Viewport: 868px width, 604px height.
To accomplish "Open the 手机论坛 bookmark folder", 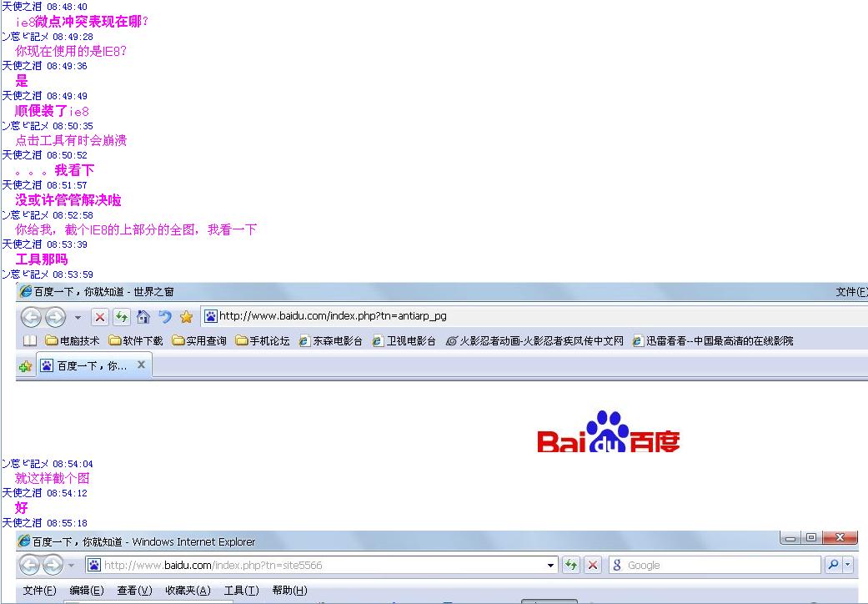I will 263,340.
